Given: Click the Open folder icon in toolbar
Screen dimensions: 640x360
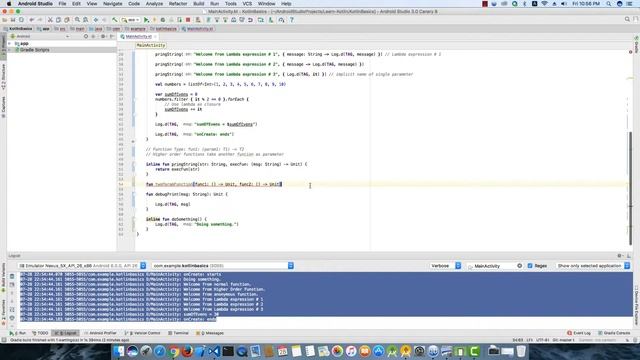Looking at the screenshot, I should [4, 20].
